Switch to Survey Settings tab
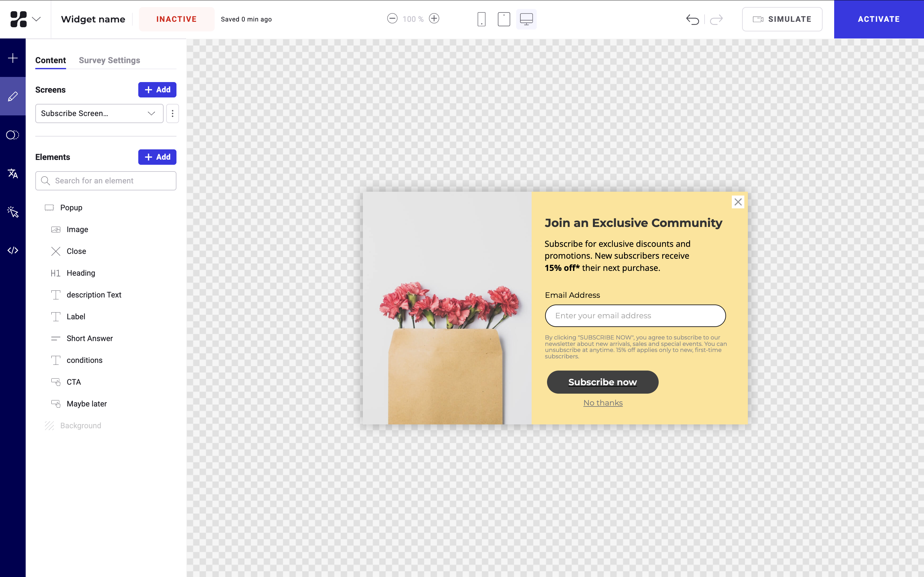The height and width of the screenshot is (577, 924). [109, 60]
